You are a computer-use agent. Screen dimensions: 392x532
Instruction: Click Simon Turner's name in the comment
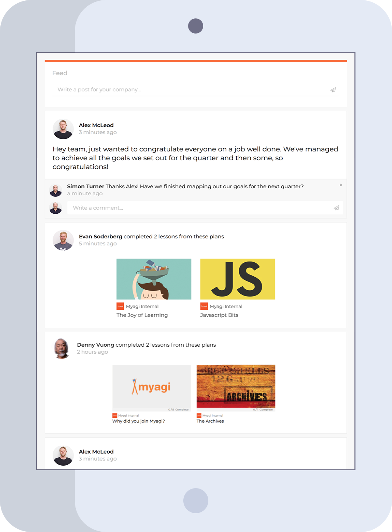[86, 186]
